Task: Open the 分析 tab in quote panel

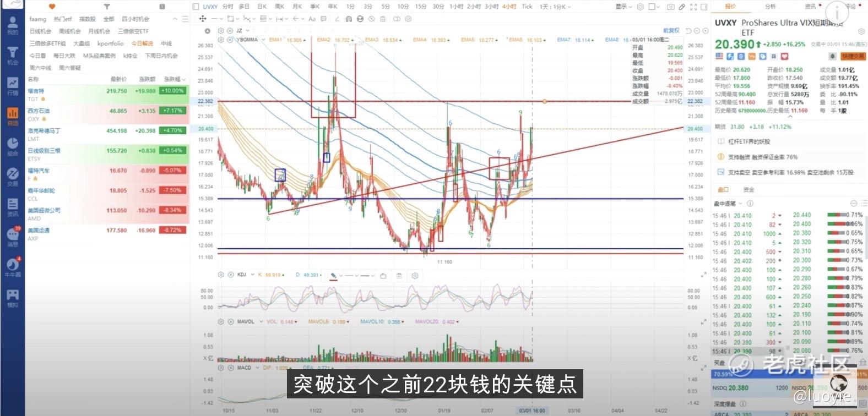Action: 770,7
